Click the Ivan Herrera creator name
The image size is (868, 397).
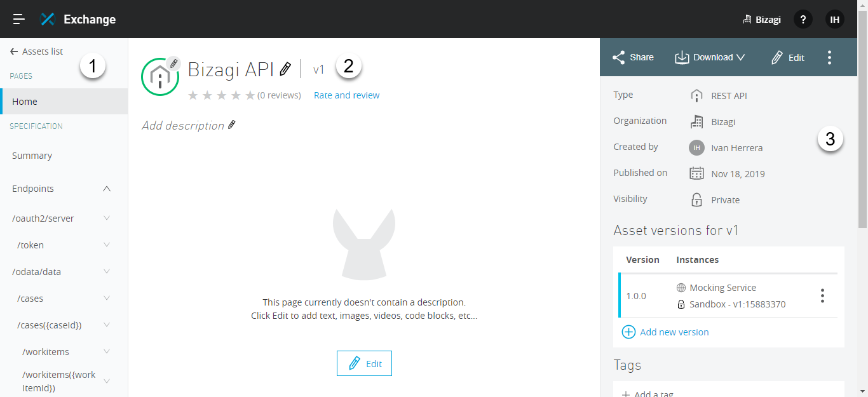coord(737,148)
